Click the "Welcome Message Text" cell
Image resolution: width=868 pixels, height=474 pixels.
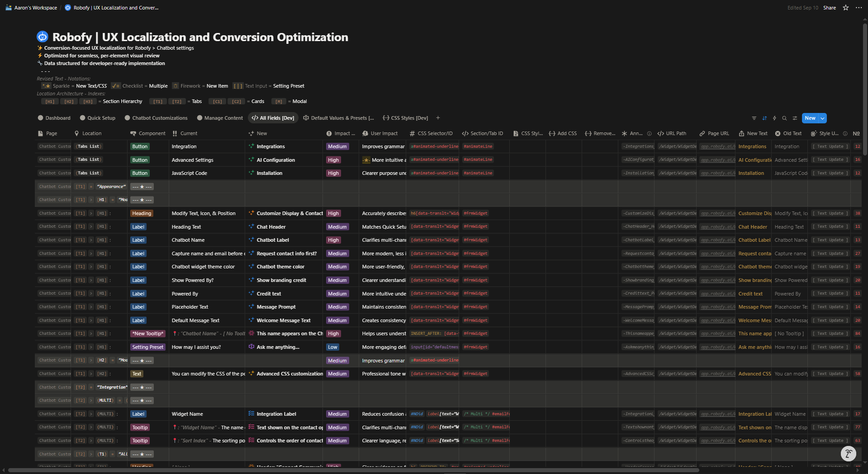click(284, 321)
